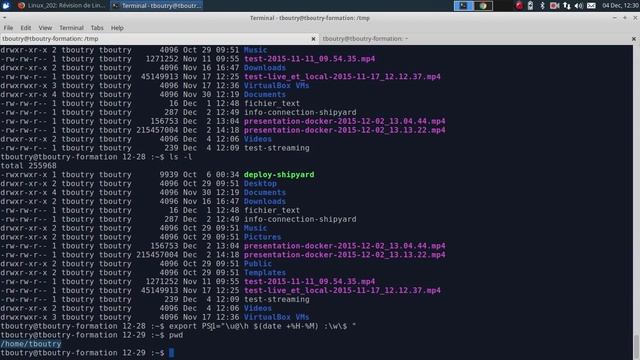Image resolution: width=640 pixels, height=360 pixels.
Task: Click the /home/tboutry output line
Action: tap(31, 344)
